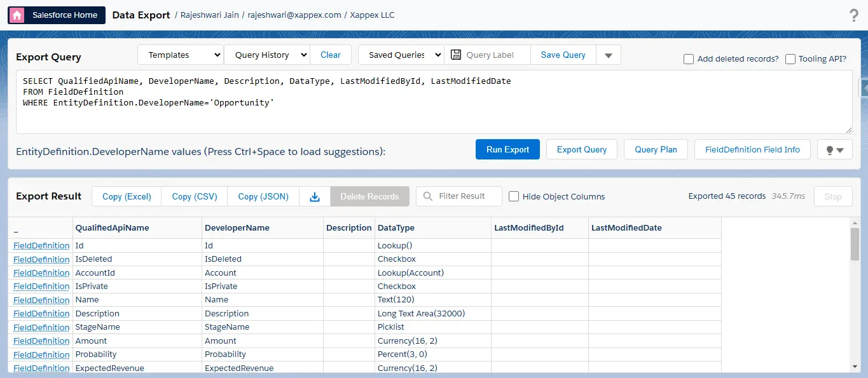Click the Query Plan button

656,149
